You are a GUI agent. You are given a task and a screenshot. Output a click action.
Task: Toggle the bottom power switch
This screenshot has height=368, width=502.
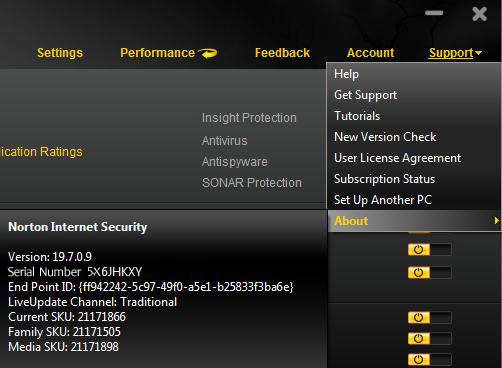(x=430, y=360)
